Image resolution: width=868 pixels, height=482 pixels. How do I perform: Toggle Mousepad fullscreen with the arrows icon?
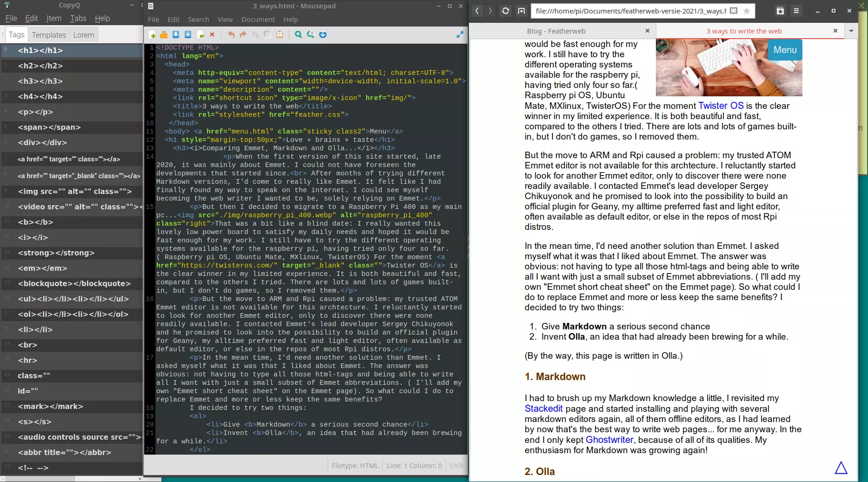tap(460, 35)
